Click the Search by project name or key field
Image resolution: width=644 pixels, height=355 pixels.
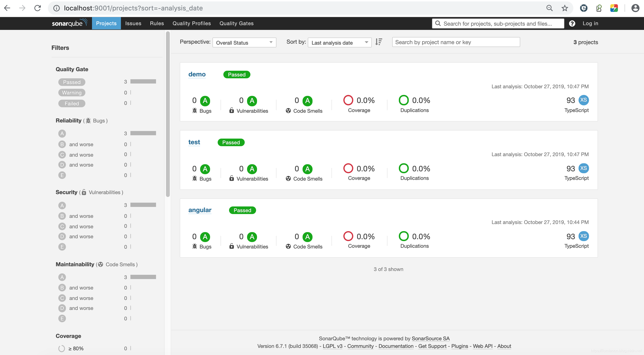[455, 42]
